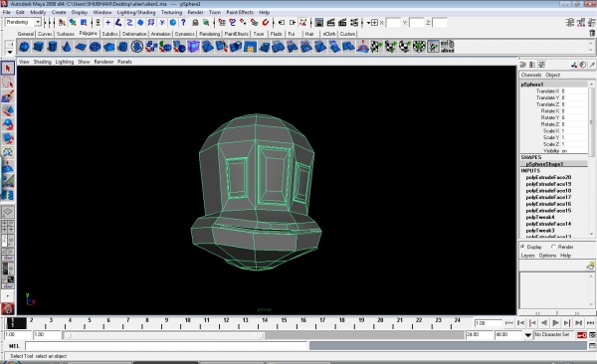Create a polygon cube from shelf
The width and height of the screenshot is (597, 364).
click(38, 47)
